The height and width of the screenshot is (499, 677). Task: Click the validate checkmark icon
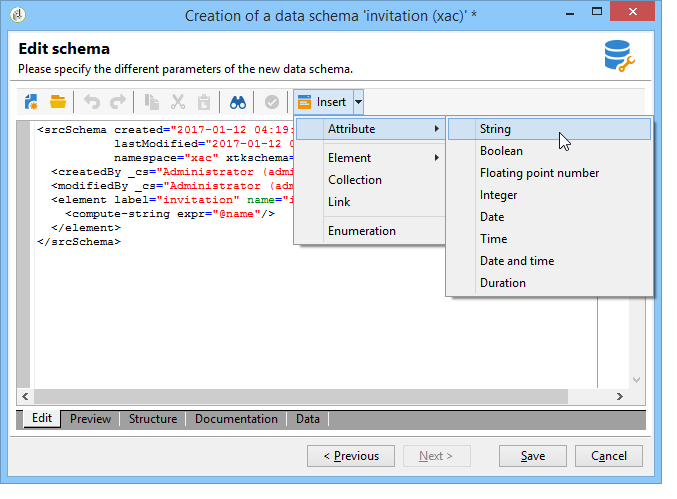coord(271,102)
